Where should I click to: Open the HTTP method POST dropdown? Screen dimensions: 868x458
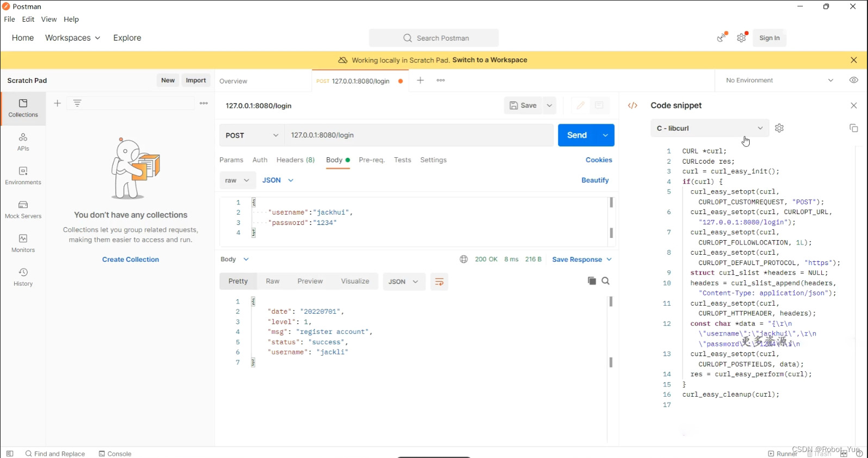(x=252, y=136)
